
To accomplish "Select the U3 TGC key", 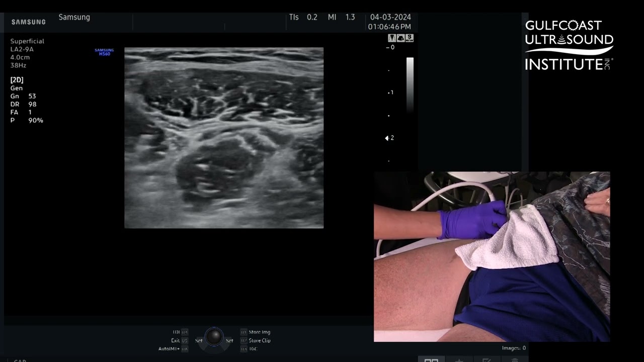I will [249, 348].
